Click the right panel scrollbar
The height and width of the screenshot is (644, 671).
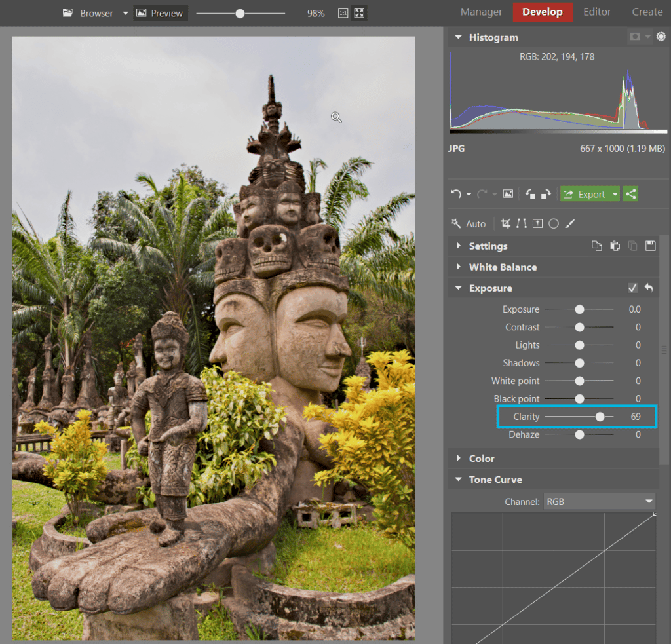click(664, 349)
